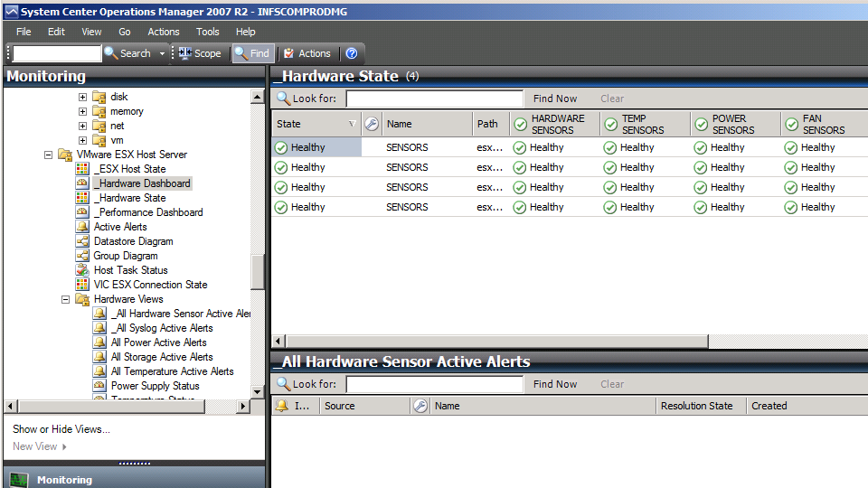Click the _Hardware Dashboard view icon
The width and height of the screenshot is (868, 488).
coord(82,183)
